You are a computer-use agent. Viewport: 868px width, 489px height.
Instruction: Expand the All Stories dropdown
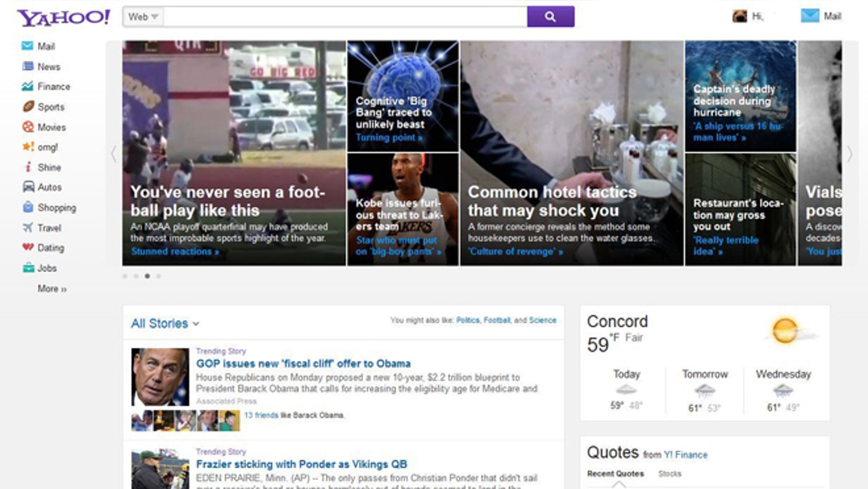tap(165, 323)
